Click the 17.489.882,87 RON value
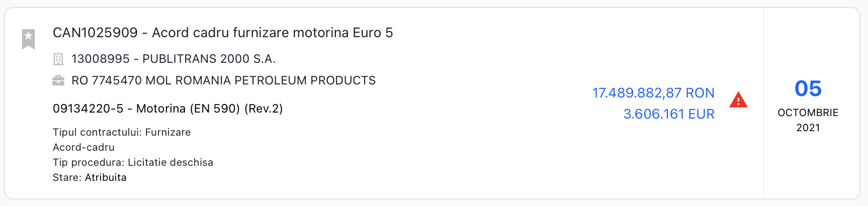 (x=653, y=93)
